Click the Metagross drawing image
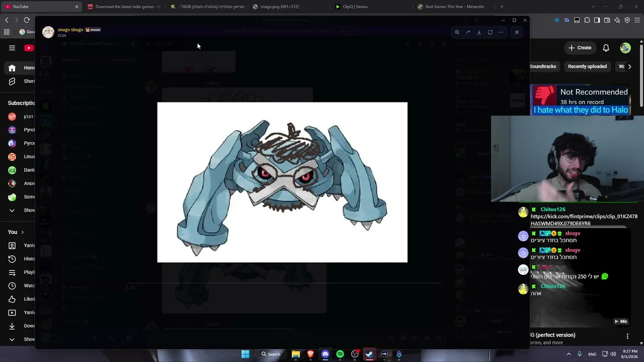 pos(282,182)
